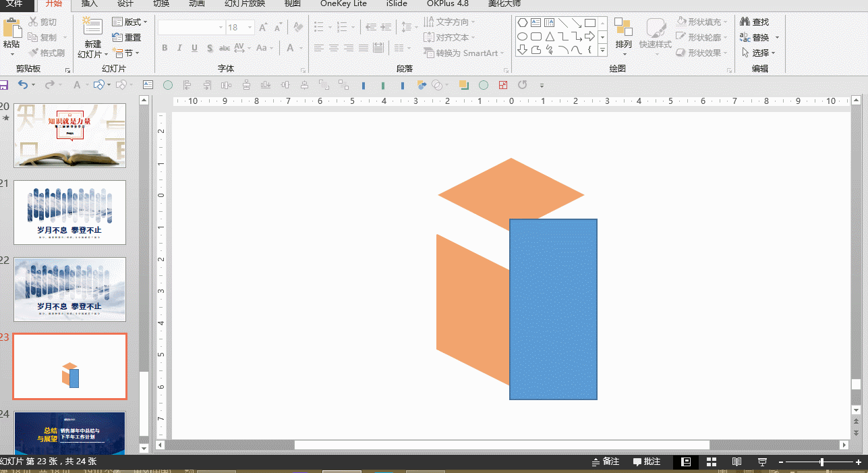
Task: Select the triangle shape in gallery
Action: [550, 36]
